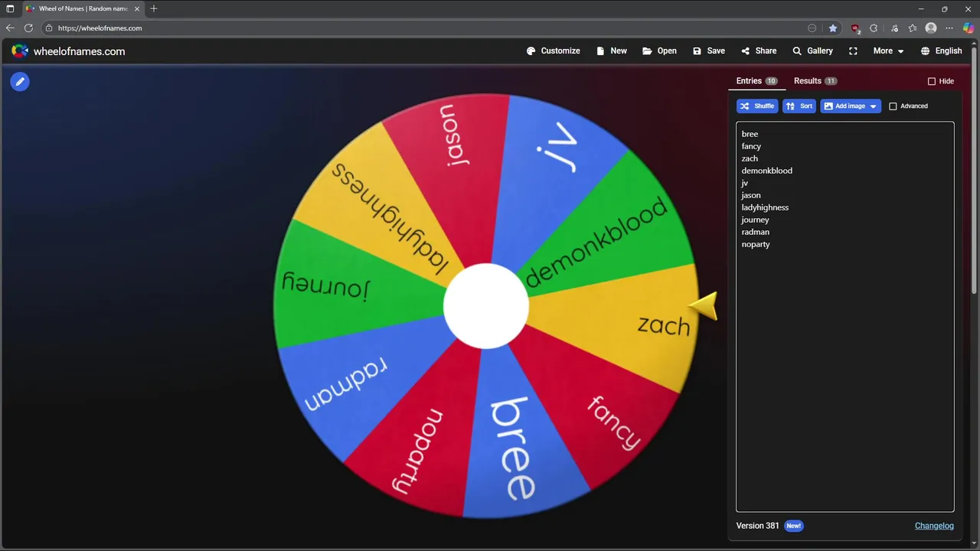Click the New! version badge
The width and height of the screenshot is (980, 551).
tap(794, 526)
